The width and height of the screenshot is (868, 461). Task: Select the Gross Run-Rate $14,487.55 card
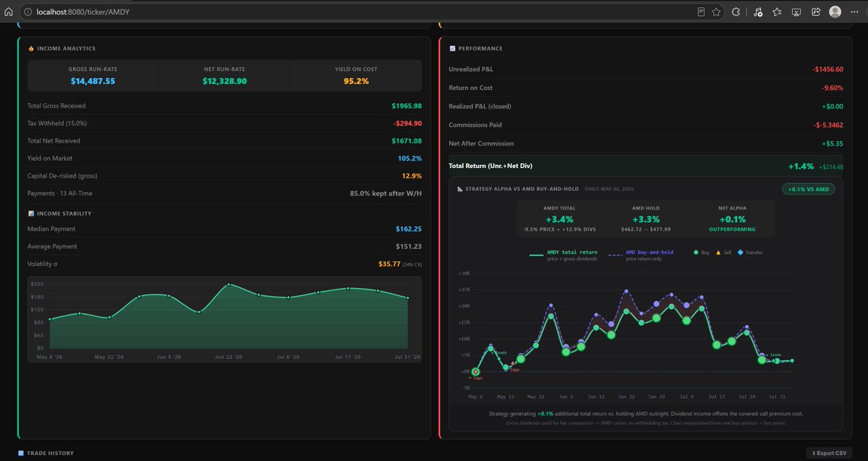pos(93,75)
